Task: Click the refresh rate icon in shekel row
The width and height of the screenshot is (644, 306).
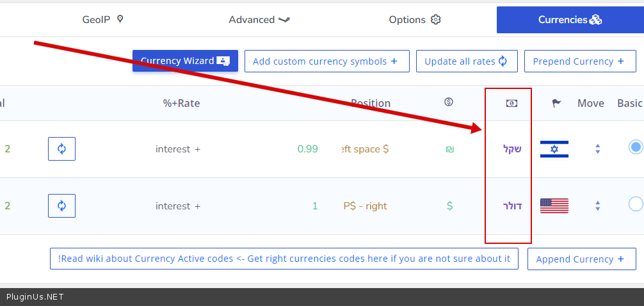Action: [x=61, y=149]
